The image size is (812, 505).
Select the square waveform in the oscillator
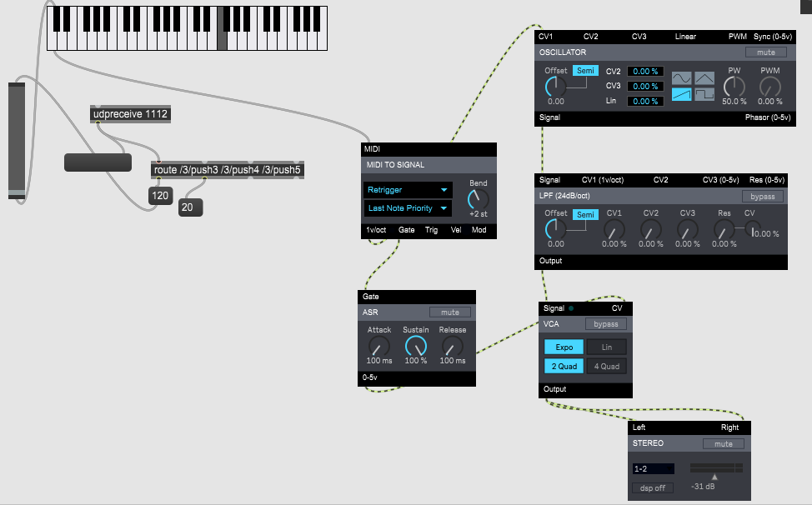[x=704, y=95]
